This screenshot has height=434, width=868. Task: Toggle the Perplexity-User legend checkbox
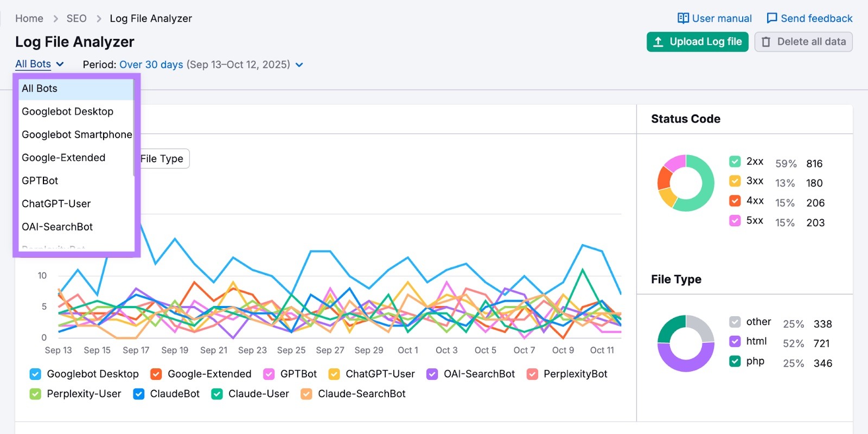point(35,394)
